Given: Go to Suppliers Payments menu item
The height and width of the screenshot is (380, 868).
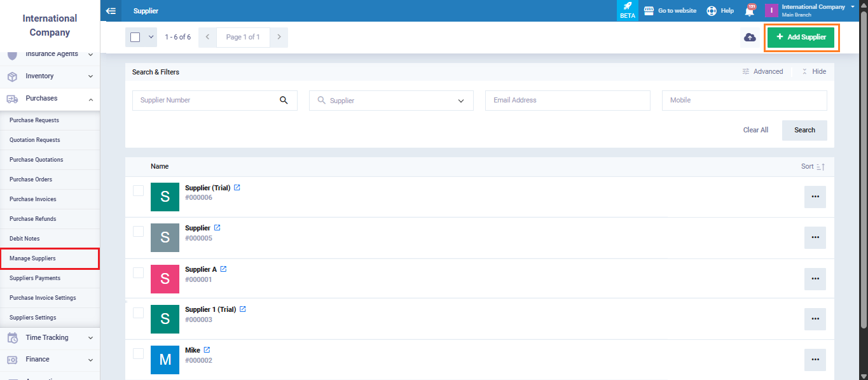Looking at the screenshot, I should point(35,278).
